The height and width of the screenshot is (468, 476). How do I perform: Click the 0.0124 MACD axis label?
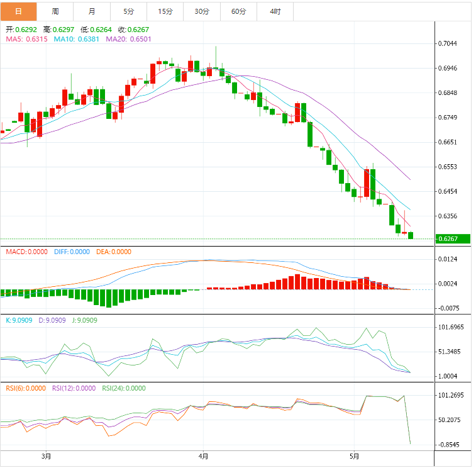(x=448, y=259)
